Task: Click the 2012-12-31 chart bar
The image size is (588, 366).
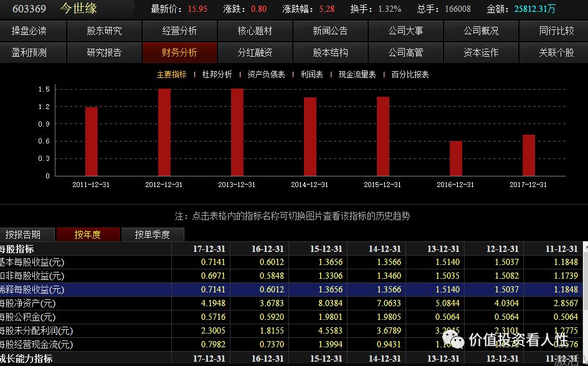Action: [164, 132]
